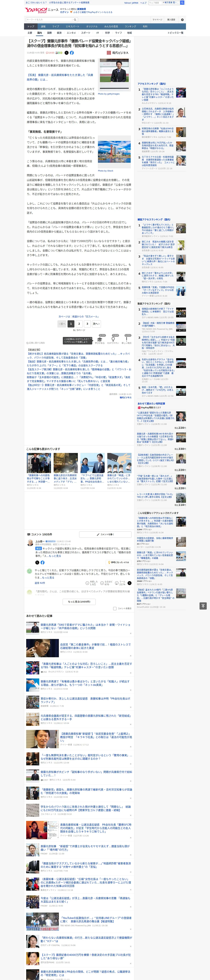Click the top web search magnifier button
The height and width of the screenshot is (980, 210).
tap(182, 3)
